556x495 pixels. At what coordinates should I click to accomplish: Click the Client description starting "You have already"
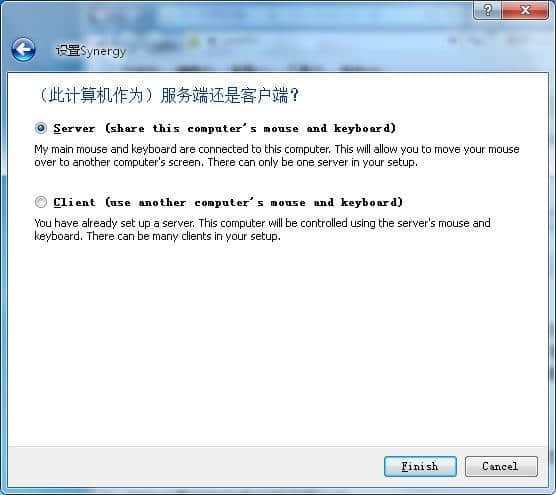coord(262,229)
